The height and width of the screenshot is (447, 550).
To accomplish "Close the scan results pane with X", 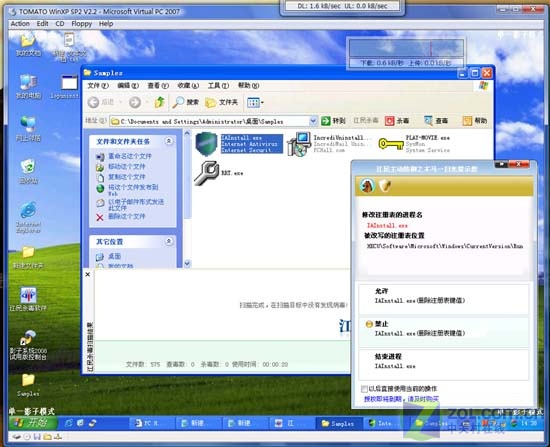I will (x=88, y=274).
